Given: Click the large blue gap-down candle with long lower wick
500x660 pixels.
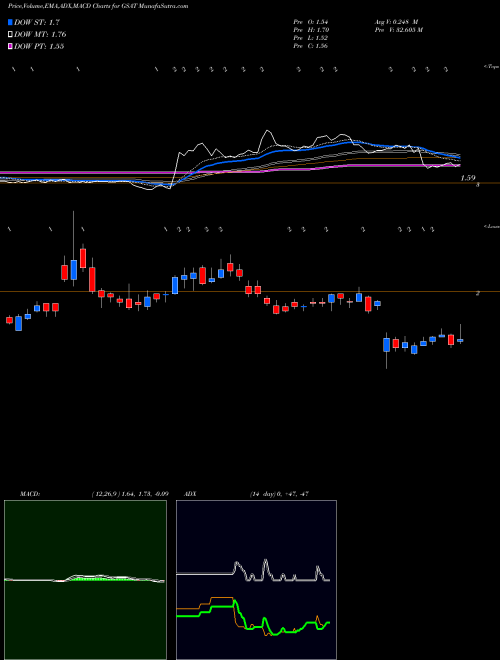Looking at the screenshot, I should click(x=386, y=344).
